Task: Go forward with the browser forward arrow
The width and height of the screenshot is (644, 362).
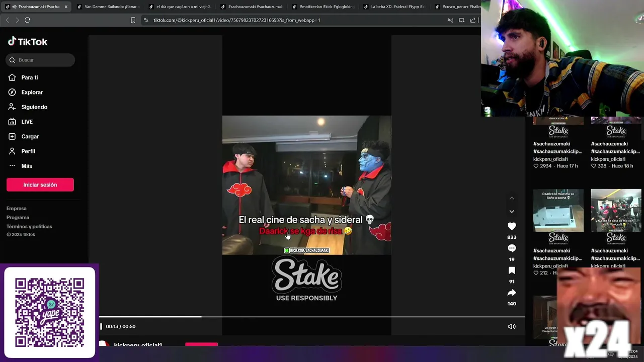Action: click(17, 20)
